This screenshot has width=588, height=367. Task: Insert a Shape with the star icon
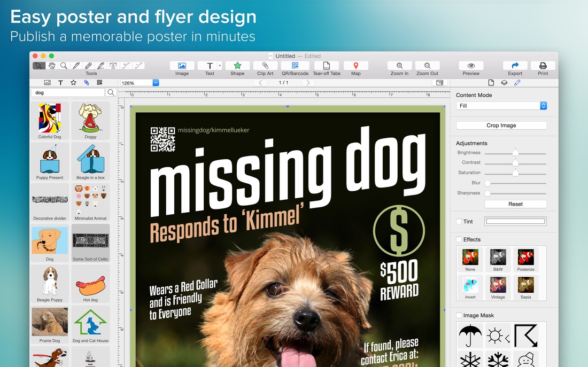[x=237, y=66]
